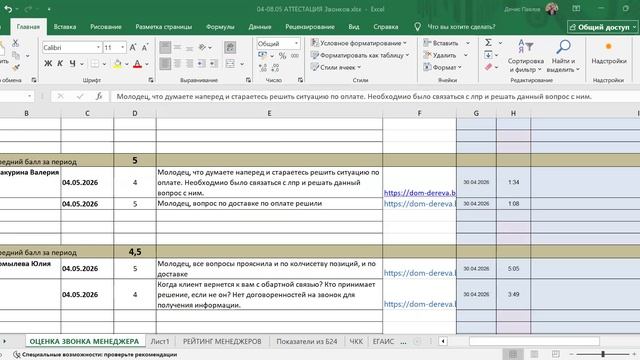Click the formula bar text field
This screenshot has width=640, height=360.
click(x=373, y=96)
